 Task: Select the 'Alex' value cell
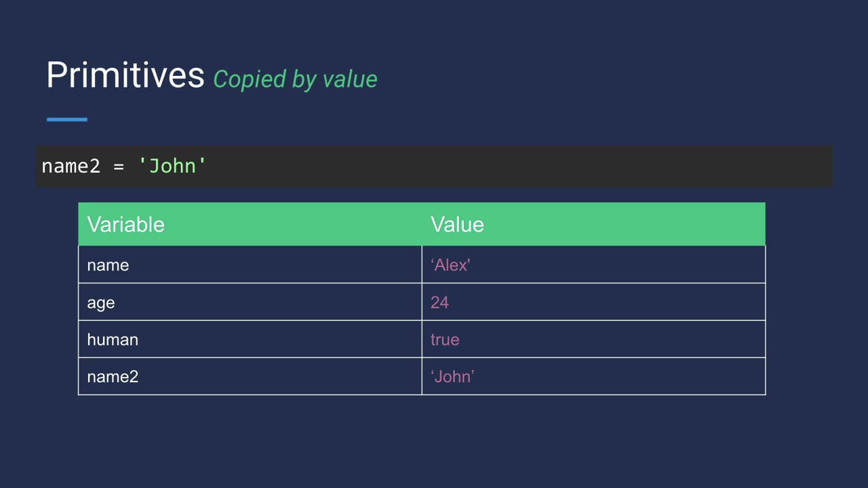pyautogui.click(x=593, y=264)
